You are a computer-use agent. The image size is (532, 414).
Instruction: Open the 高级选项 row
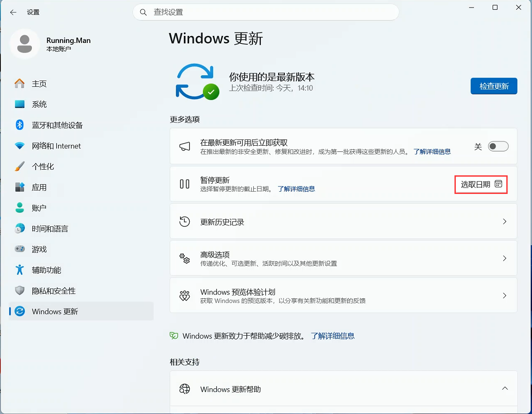click(343, 259)
